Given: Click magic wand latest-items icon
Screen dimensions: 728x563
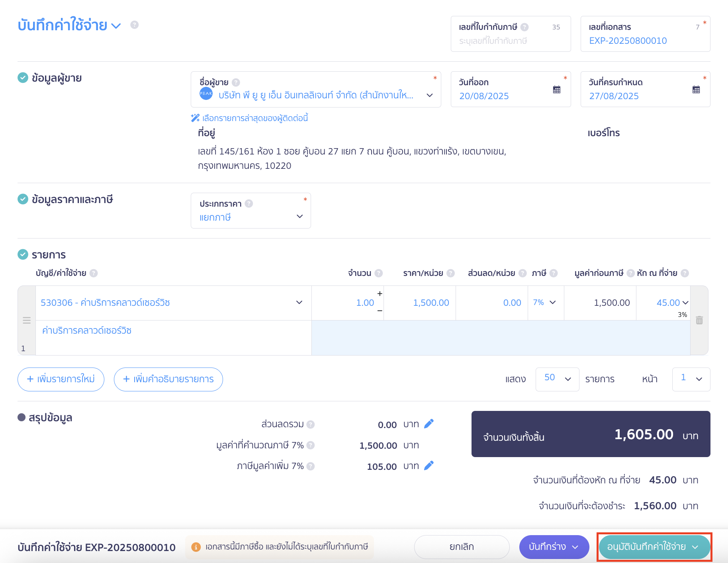Looking at the screenshot, I should tap(195, 118).
